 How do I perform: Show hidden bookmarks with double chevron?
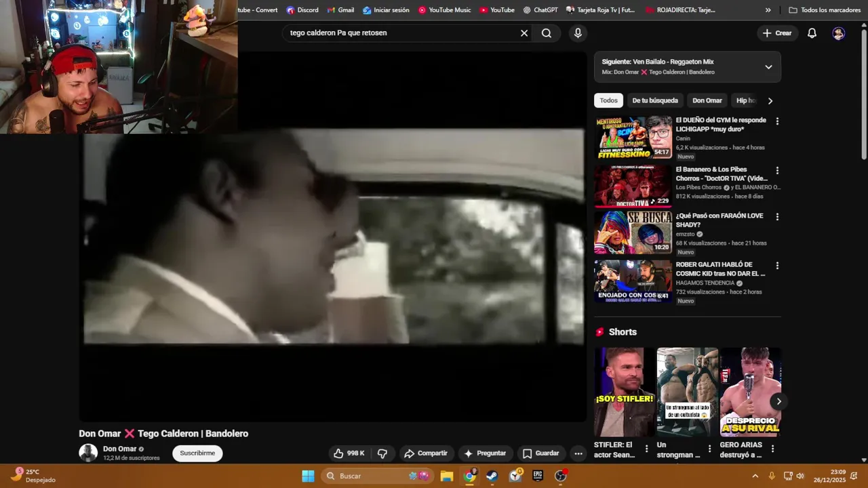coord(768,10)
